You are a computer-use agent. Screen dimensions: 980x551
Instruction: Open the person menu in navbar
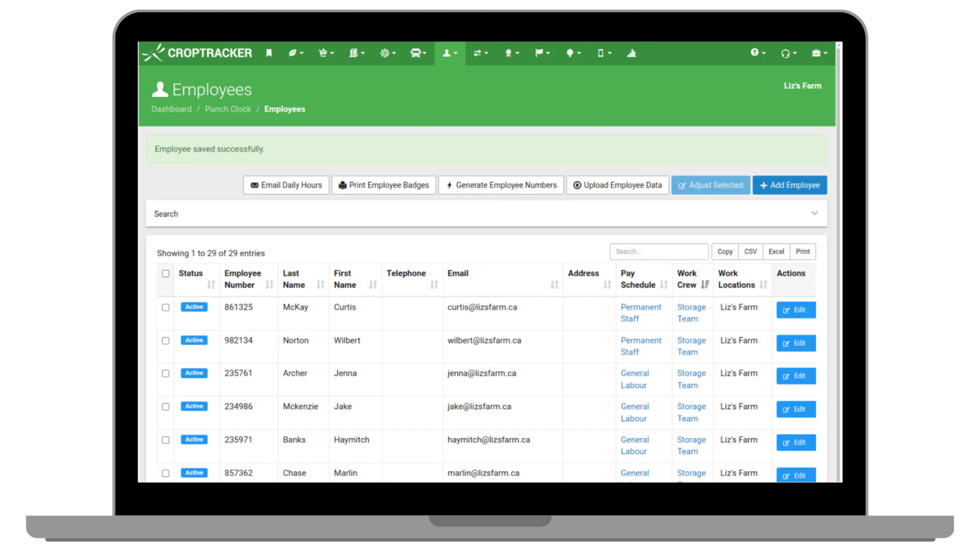point(450,53)
